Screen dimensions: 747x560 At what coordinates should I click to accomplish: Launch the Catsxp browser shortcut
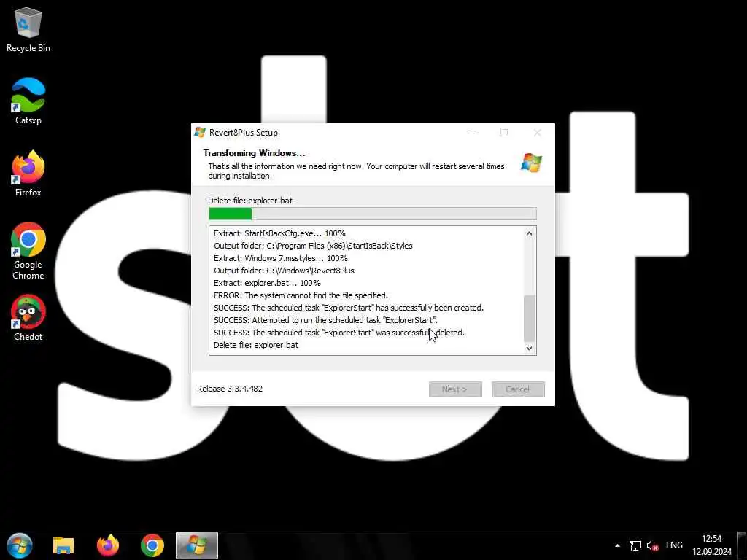click(28, 101)
